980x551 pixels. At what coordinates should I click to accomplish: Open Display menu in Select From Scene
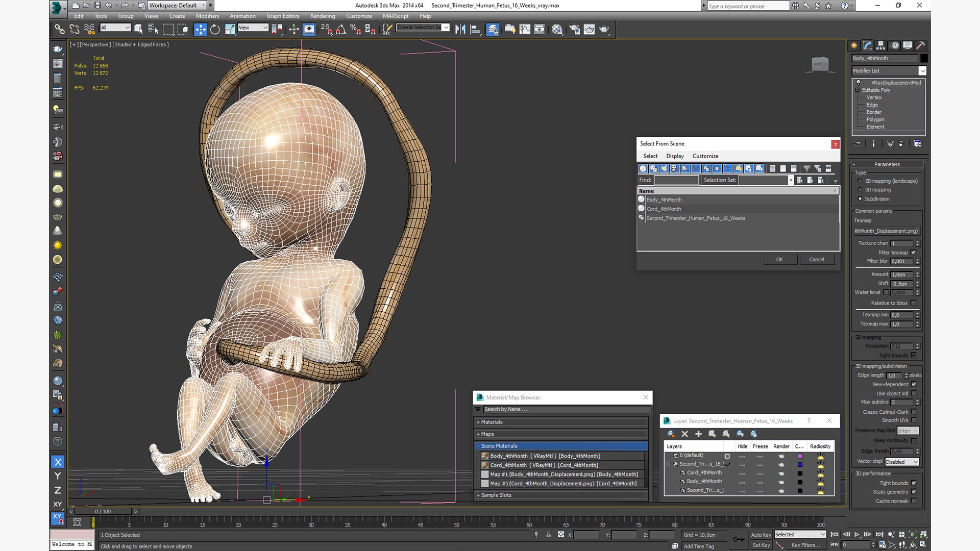point(675,156)
